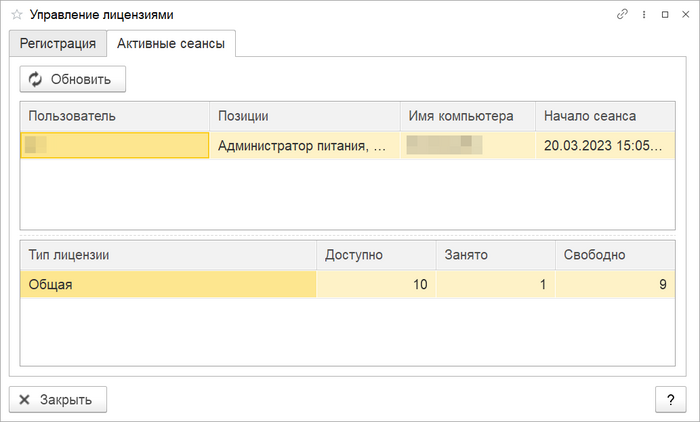The width and height of the screenshot is (700, 422).
Task: Select the Активные сеансы tab
Action: (x=170, y=43)
